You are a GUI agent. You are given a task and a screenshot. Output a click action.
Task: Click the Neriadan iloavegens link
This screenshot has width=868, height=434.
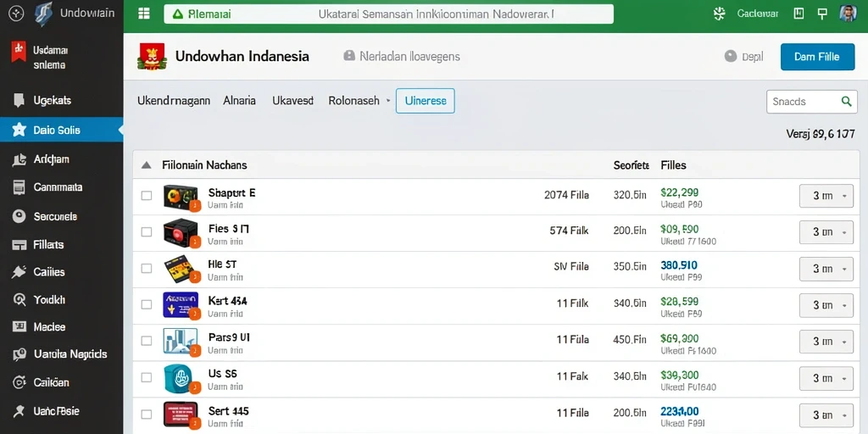tap(409, 56)
